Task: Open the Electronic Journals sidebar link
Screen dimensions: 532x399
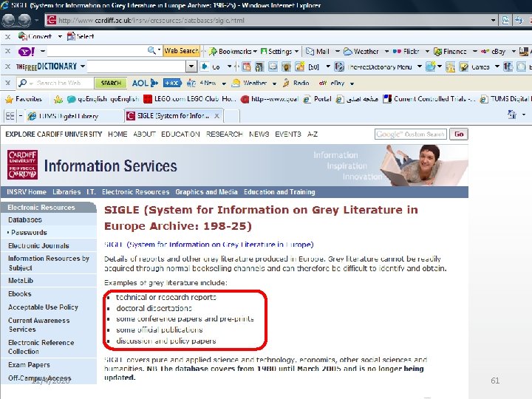Action: pos(38,245)
